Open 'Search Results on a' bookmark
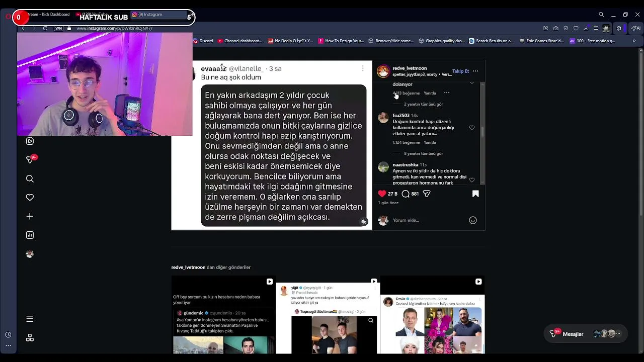The width and height of the screenshot is (644, 362). [x=491, y=41]
